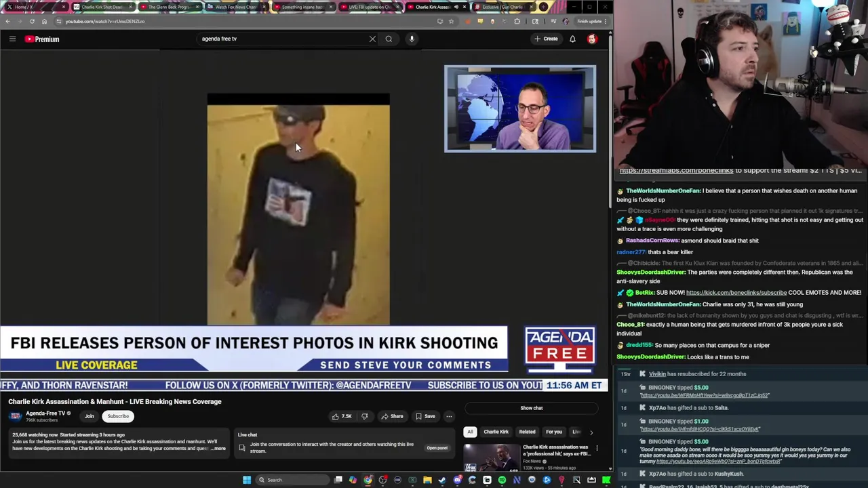Switch to the LIVE: FBI update tab

click(369, 7)
